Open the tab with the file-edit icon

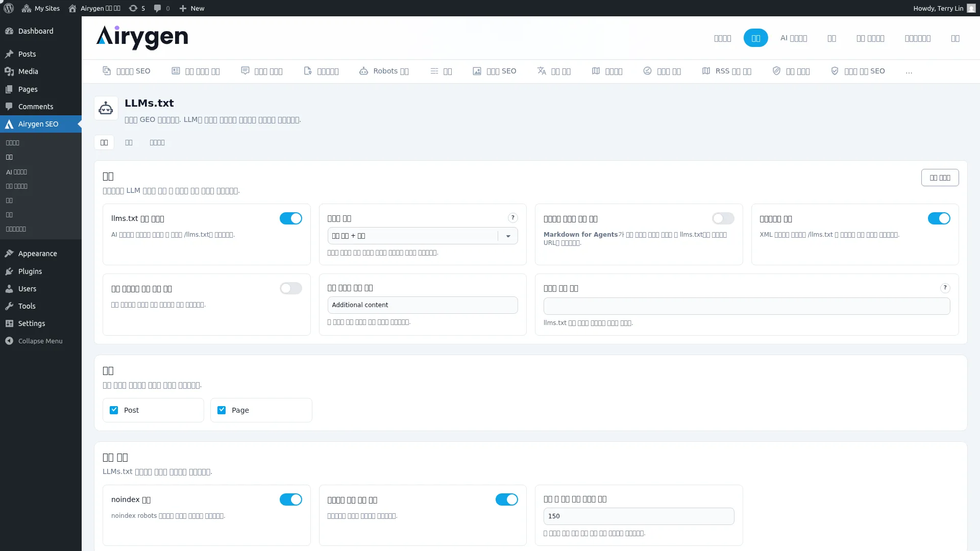pos(321,71)
